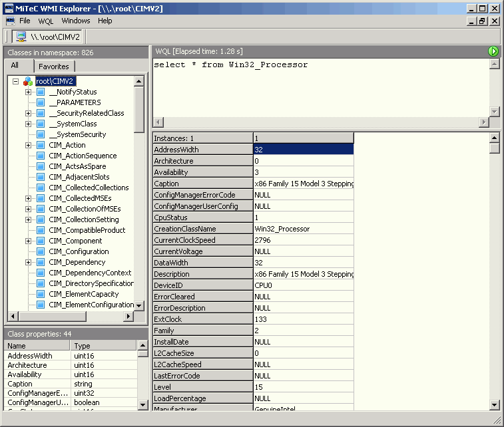Expand the __SystemClass tree node
The height and width of the screenshot is (427, 504).
28,124
